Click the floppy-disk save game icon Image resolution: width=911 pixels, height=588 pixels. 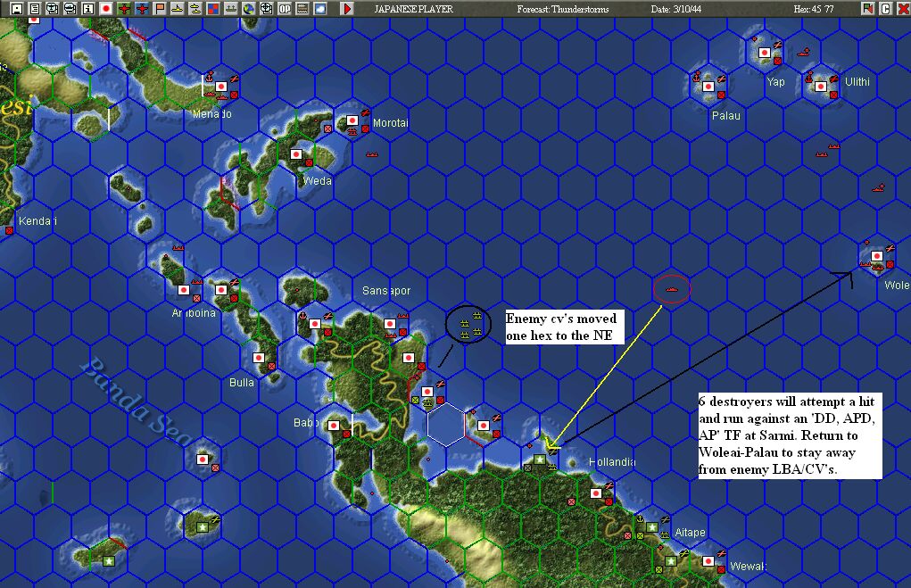pos(17,9)
